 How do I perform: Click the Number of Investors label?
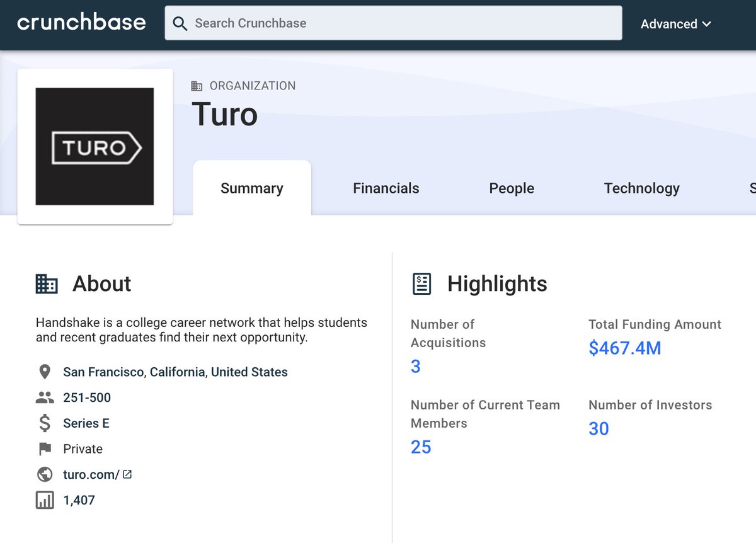coord(650,405)
